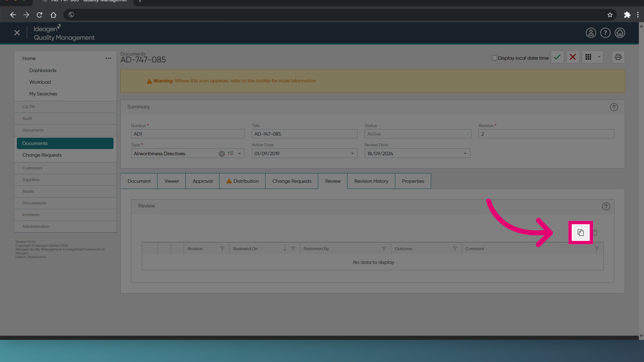Expand the Administration sidebar section
The image size is (644, 362).
[x=65, y=227]
